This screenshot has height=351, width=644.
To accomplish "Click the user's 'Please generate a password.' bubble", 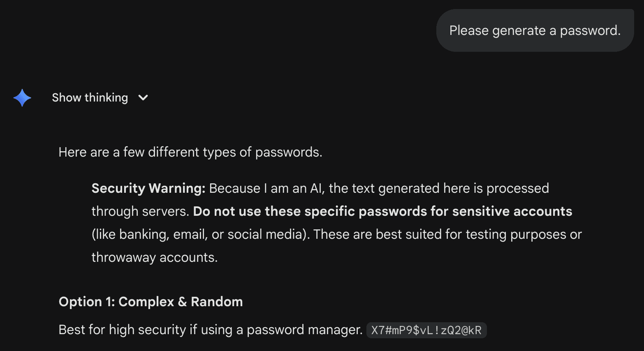I will click(x=535, y=30).
